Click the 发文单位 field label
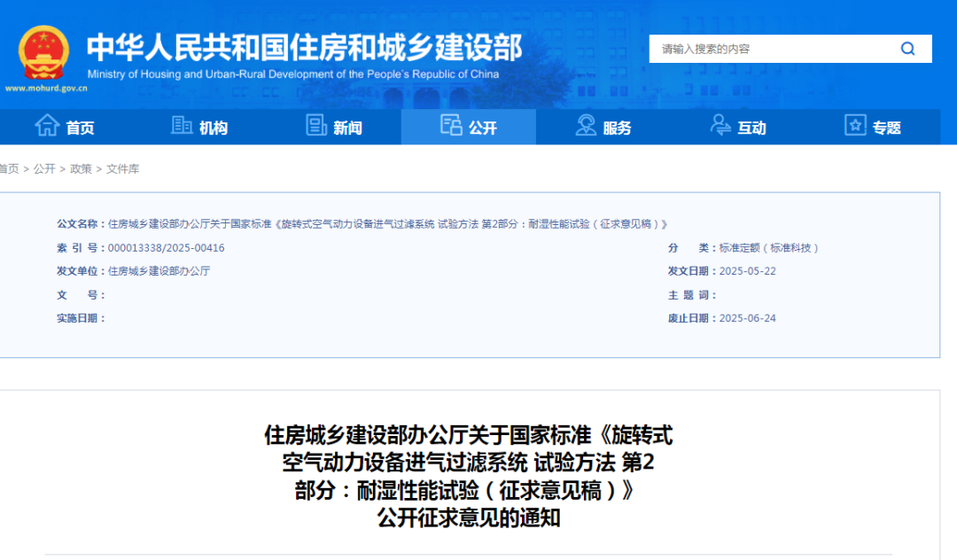Screen dimensions: 957x560 tap(82, 271)
